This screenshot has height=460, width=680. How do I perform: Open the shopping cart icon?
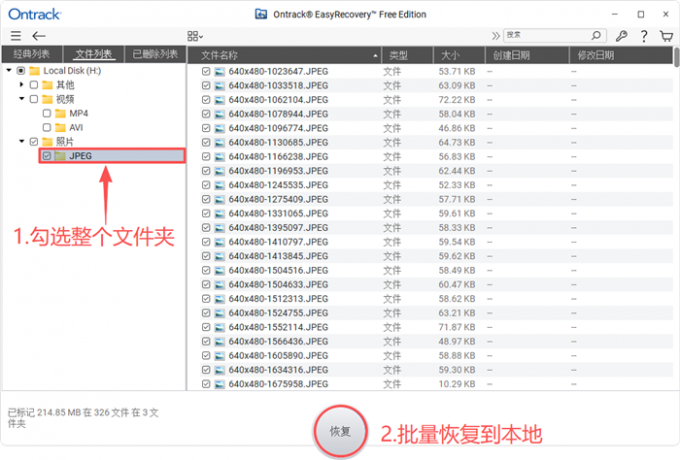[x=666, y=36]
